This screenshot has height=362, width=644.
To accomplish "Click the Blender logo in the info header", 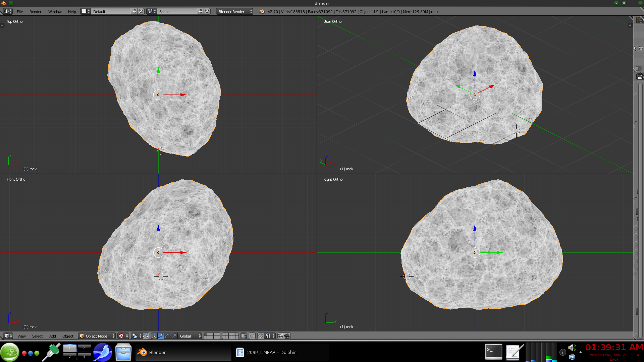I will point(262,11).
